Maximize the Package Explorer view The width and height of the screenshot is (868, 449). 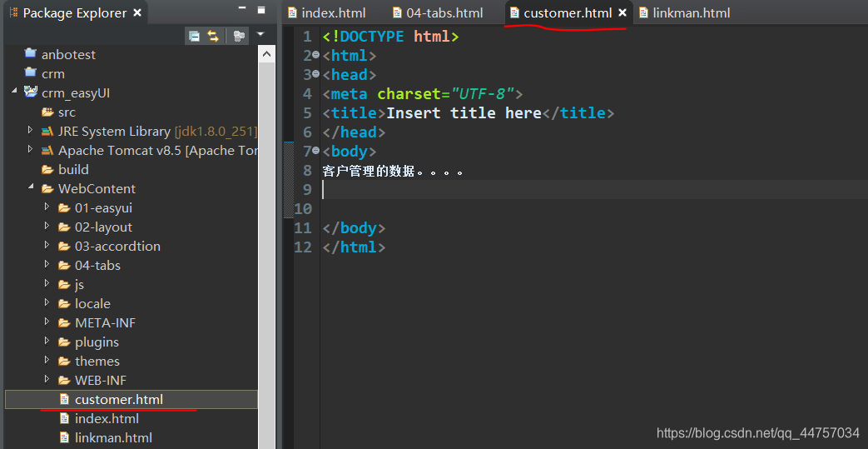(261, 9)
